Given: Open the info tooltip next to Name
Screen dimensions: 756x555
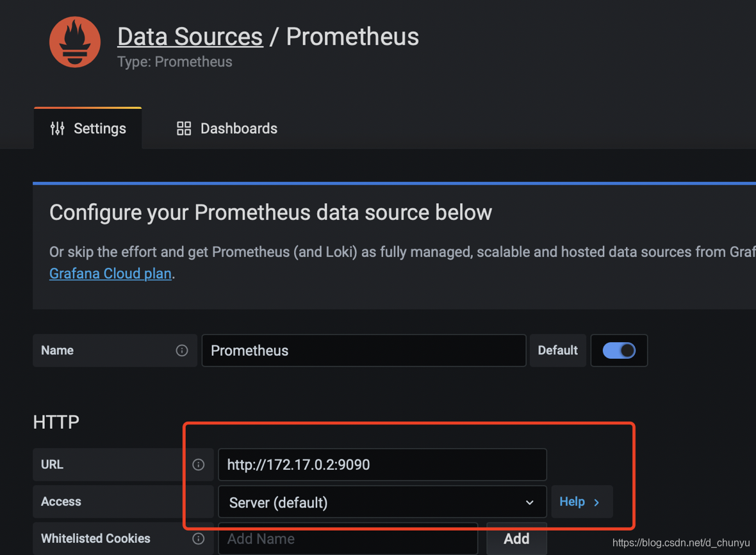Looking at the screenshot, I should click(x=181, y=350).
